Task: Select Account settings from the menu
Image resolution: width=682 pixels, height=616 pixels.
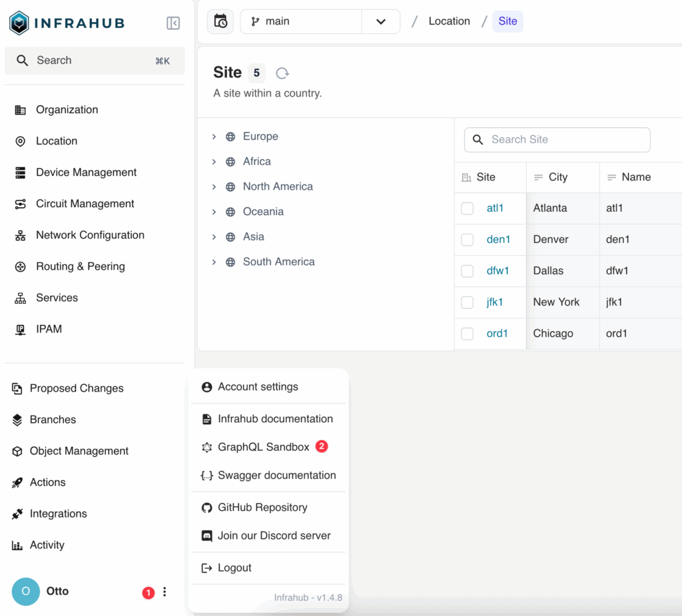Action: (258, 386)
